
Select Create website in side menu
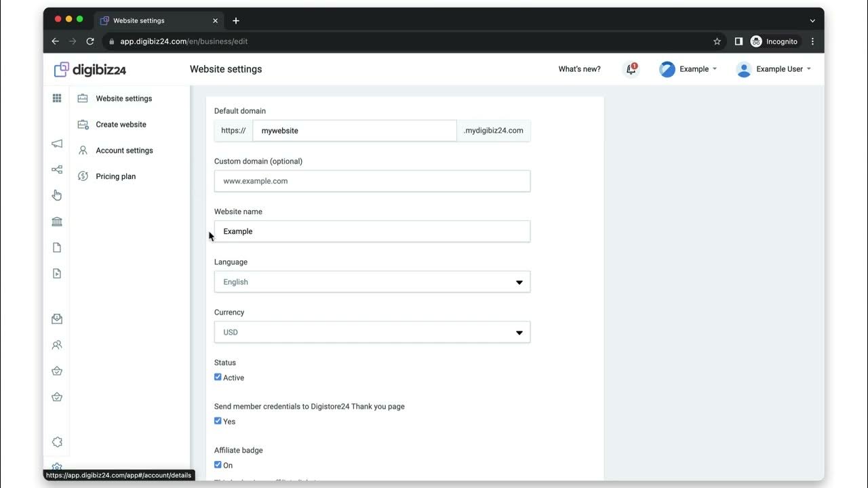(x=121, y=125)
